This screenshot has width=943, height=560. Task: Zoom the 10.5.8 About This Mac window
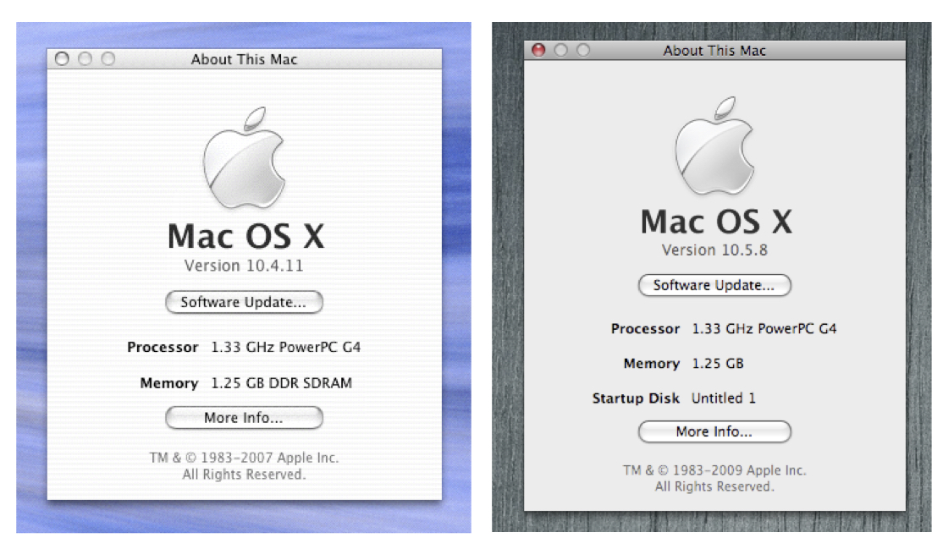coord(583,50)
